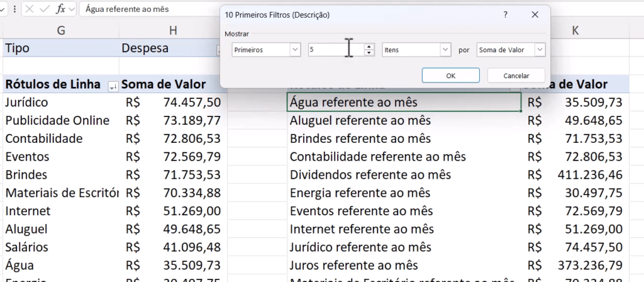Select the Publicidade Online cell
Viewport: 644px width, 282px height.
click(61, 120)
